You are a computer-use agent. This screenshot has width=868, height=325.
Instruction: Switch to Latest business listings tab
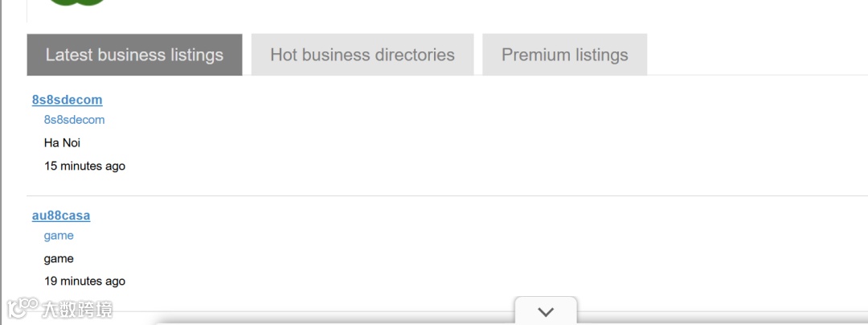pyautogui.click(x=134, y=55)
